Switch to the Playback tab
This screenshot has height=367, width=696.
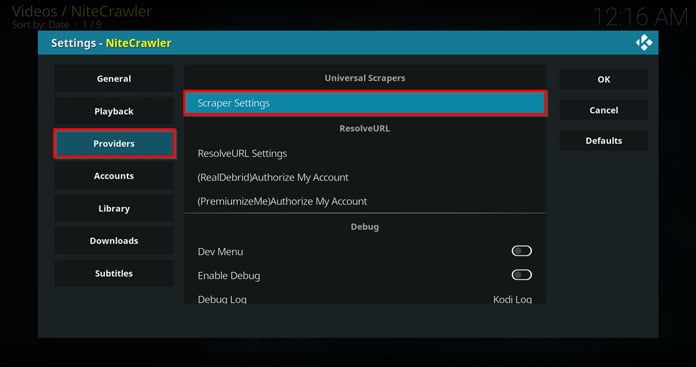(114, 111)
